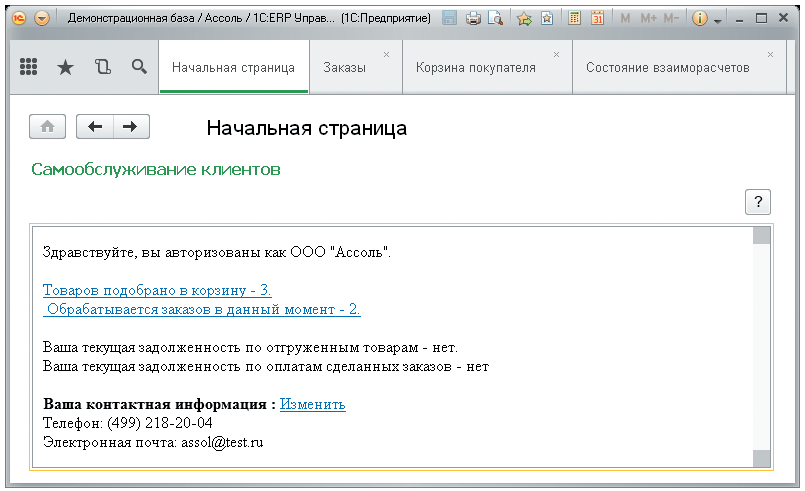Click the search magnifier icon

point(139,67)
